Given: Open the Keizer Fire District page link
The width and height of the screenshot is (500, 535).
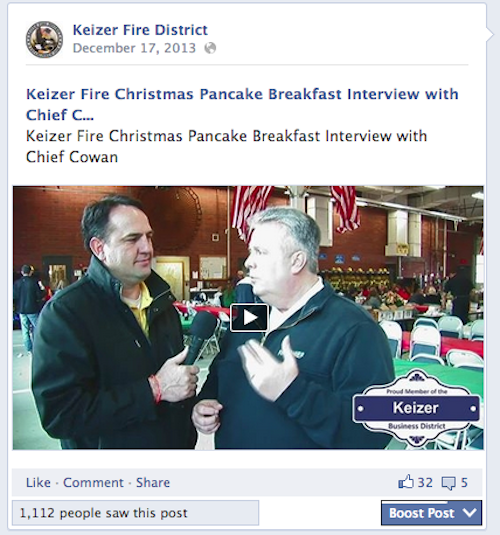Looking at the screenshot, I should 140,30.
